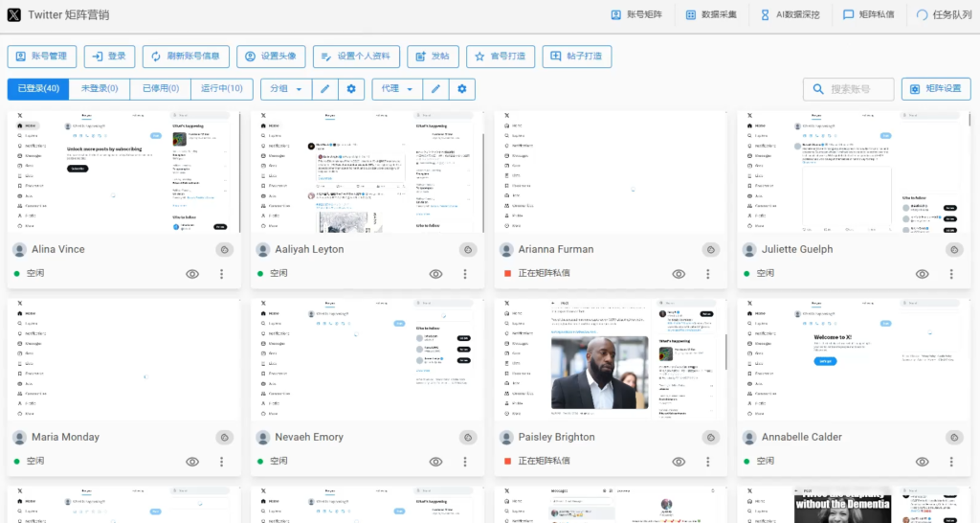
Task: Toggle the eye icon for Alina Vince
Action: coord(192,274)
